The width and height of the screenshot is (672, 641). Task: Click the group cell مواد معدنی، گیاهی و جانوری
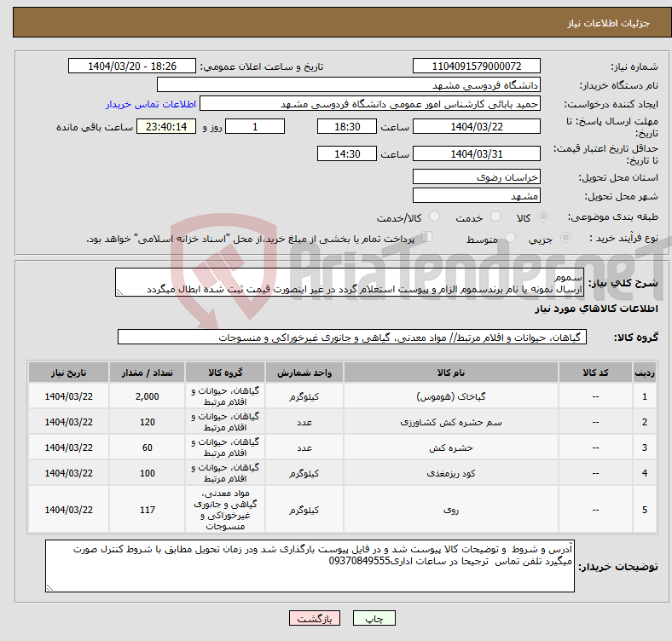click(225, 510)
